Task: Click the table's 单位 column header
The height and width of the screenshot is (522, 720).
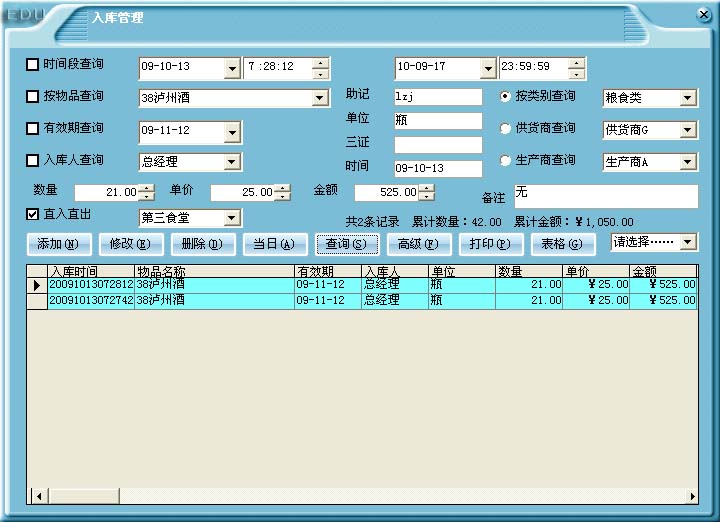Action: coord(462,271)
